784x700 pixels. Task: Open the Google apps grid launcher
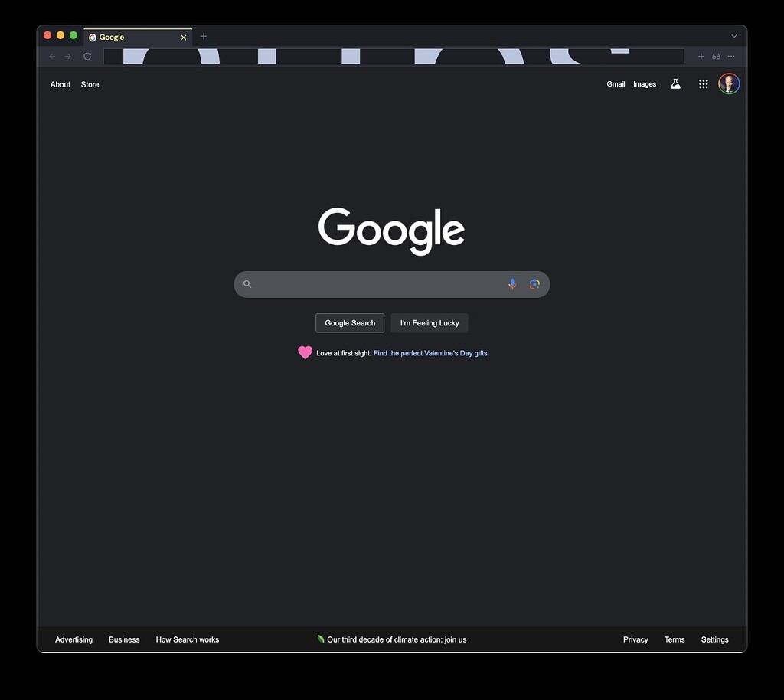coord(703,83)
